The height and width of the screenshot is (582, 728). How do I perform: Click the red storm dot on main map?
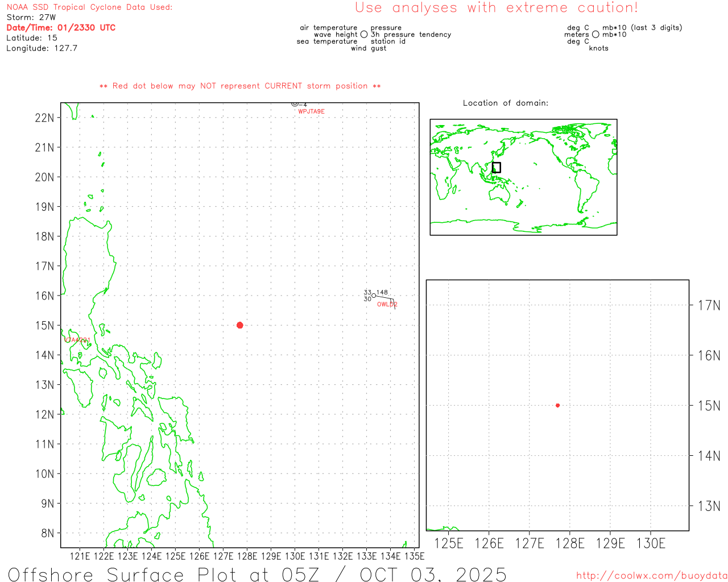point(239,325)
